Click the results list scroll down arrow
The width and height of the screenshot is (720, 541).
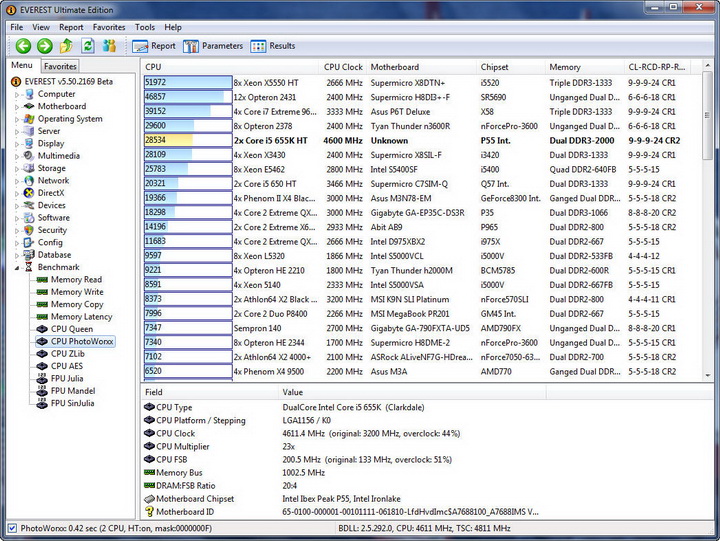pyautogui.click(x=708, y=376)
